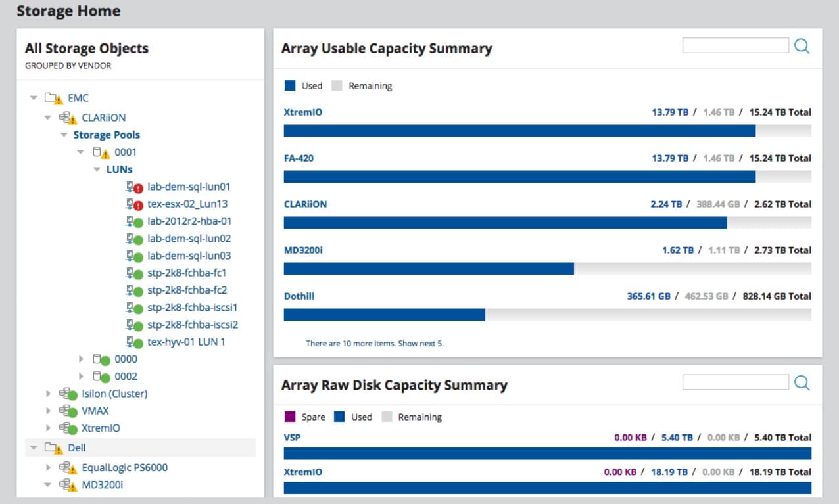
Task: Collapse the EMC tree node
Action: coord(34,97)
